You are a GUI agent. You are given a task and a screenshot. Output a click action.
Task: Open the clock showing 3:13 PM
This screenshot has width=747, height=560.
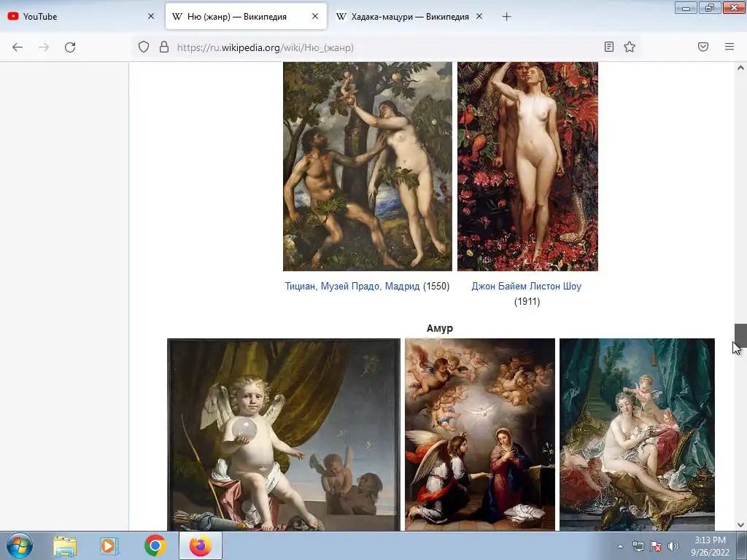[710, 545]
